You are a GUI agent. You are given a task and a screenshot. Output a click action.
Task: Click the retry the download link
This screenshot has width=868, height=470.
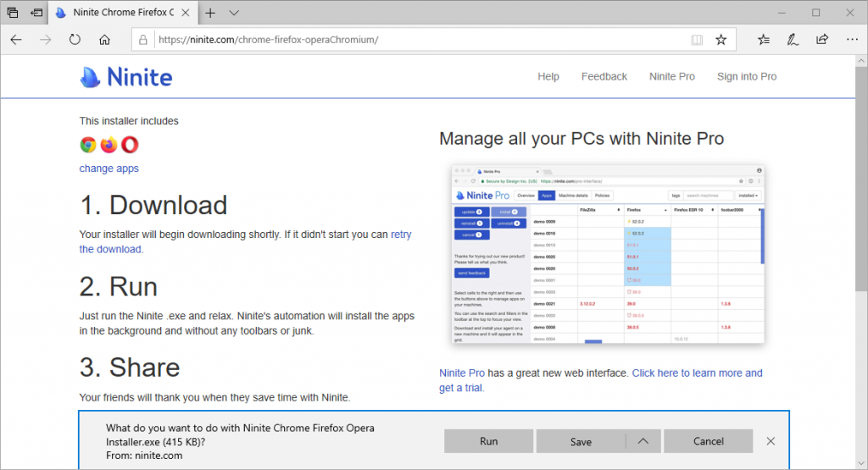point(110,249)
